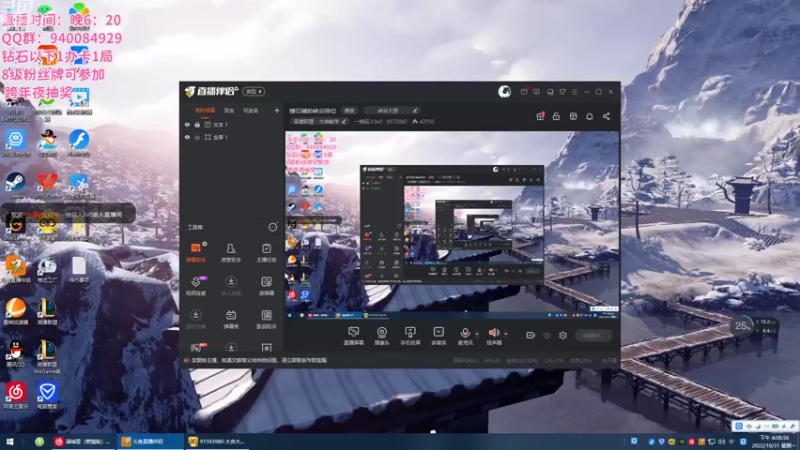Open the user avatar in the title bar
The height and width of the screenshot is (450, 800).
504,91
